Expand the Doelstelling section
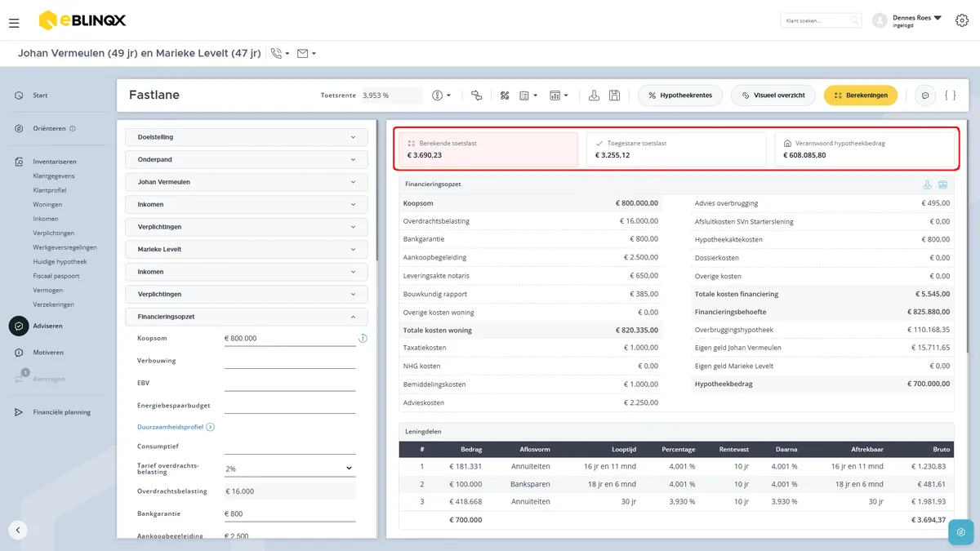 pyautogui.click(x=247, y=137)
